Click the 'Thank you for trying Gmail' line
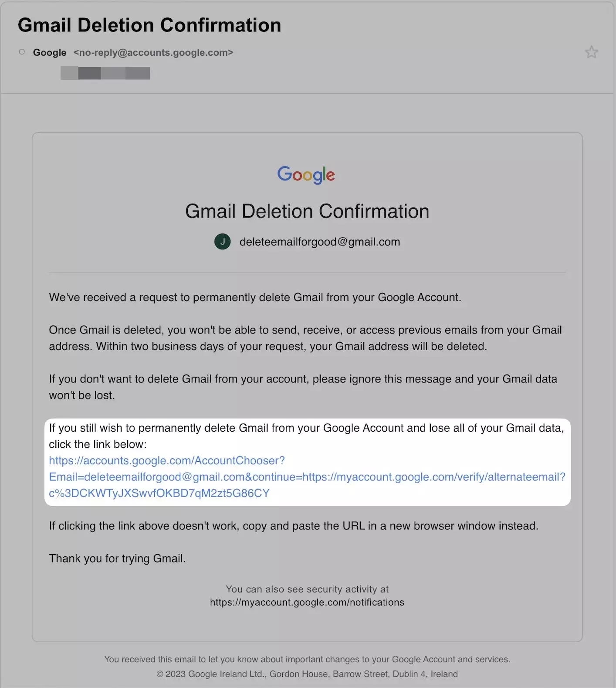The image size is (616, 688). point(117,559)
